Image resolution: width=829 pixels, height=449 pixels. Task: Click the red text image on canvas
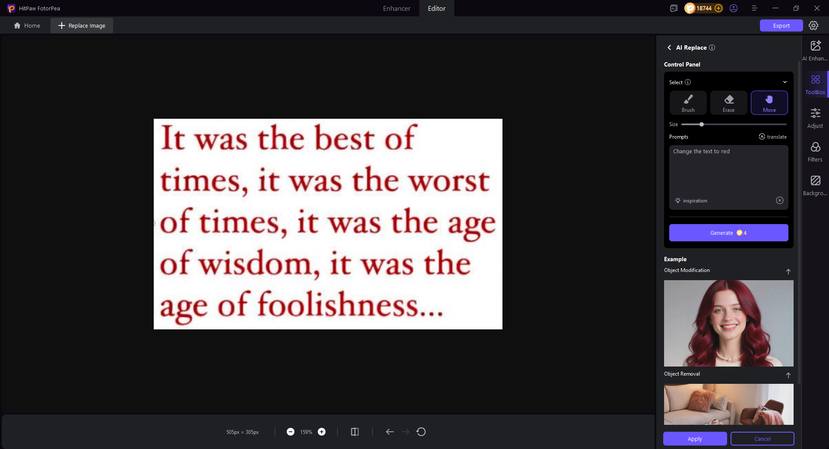(328, 224)
